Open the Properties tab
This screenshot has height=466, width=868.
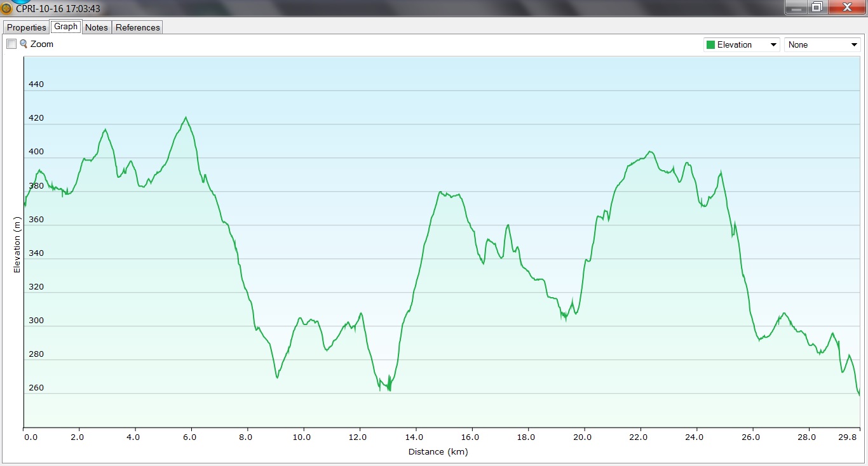coord(27,27)
